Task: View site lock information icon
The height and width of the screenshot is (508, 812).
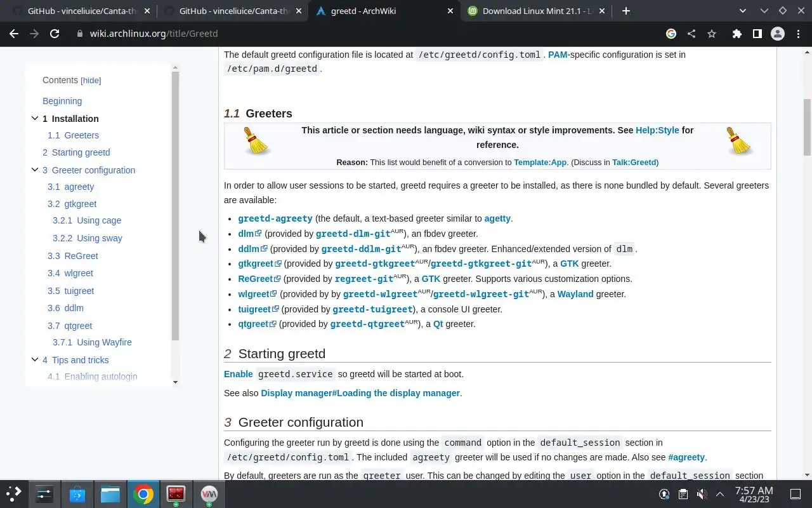Action: click(80, 34)
